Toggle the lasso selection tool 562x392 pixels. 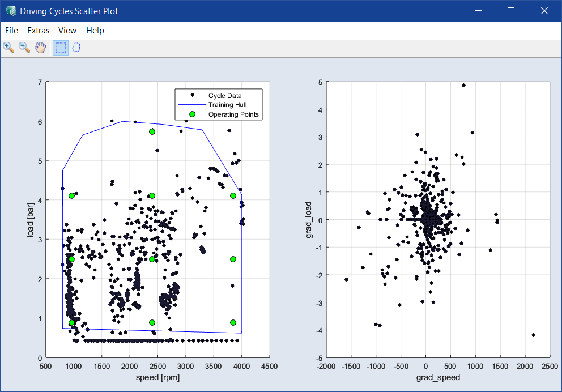tap(76, 48)
